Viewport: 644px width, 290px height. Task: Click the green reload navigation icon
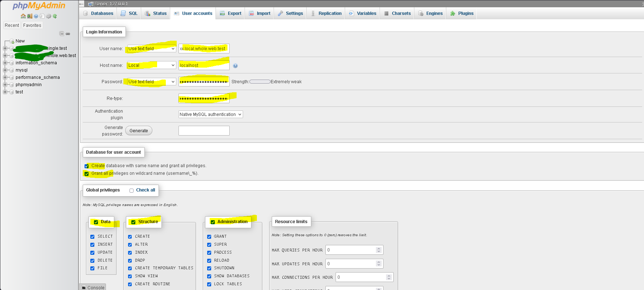click(x=55, y=16)
